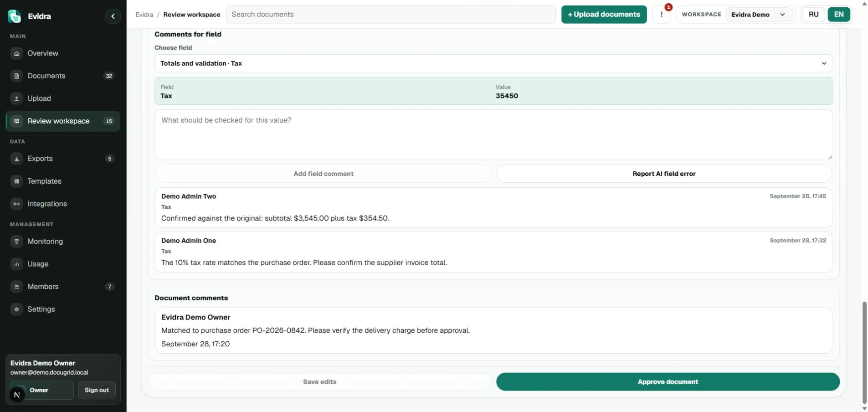
Task: Click the Review workspace icon
Action: 17,121
